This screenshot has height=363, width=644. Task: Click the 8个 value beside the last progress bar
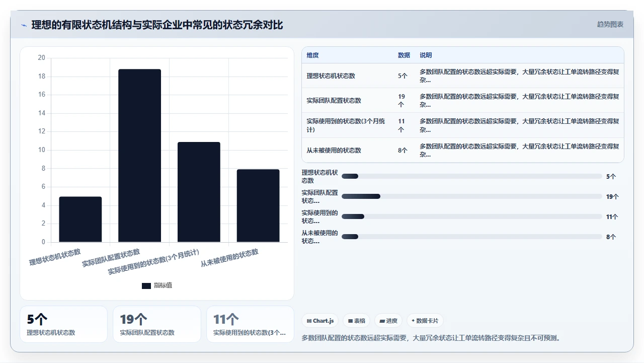pos(611,237)
